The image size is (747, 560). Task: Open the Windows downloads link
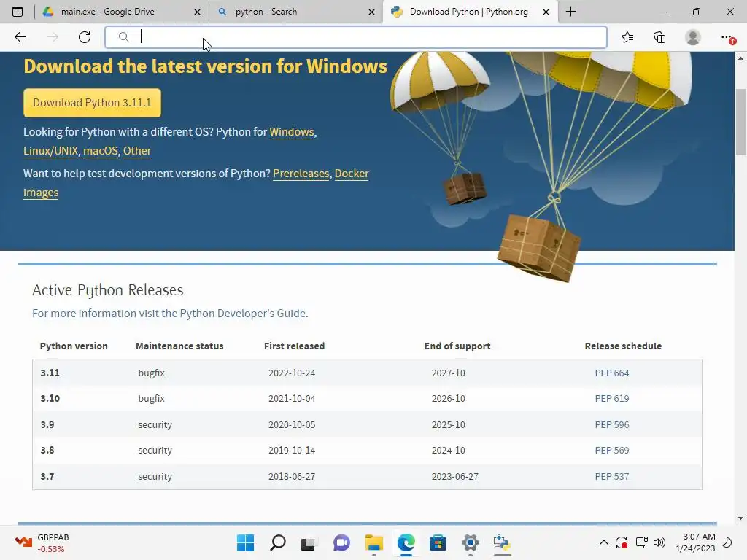coord(292,132)
